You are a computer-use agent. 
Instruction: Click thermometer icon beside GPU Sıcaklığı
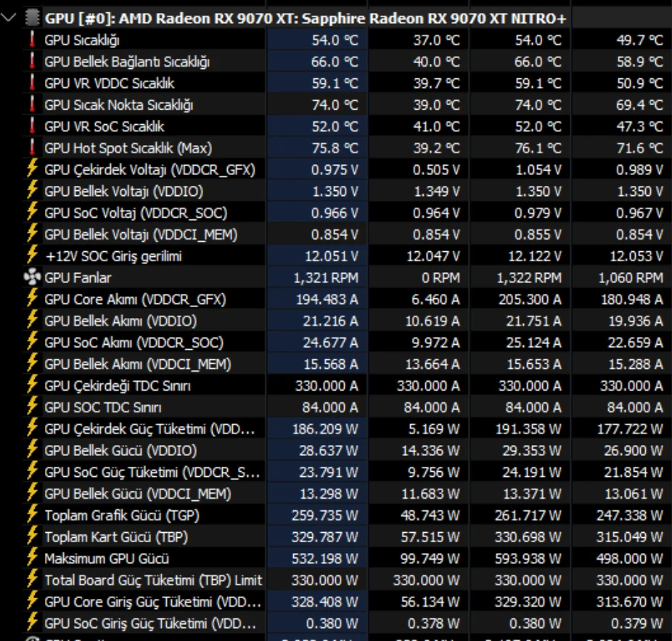point(32,39)
